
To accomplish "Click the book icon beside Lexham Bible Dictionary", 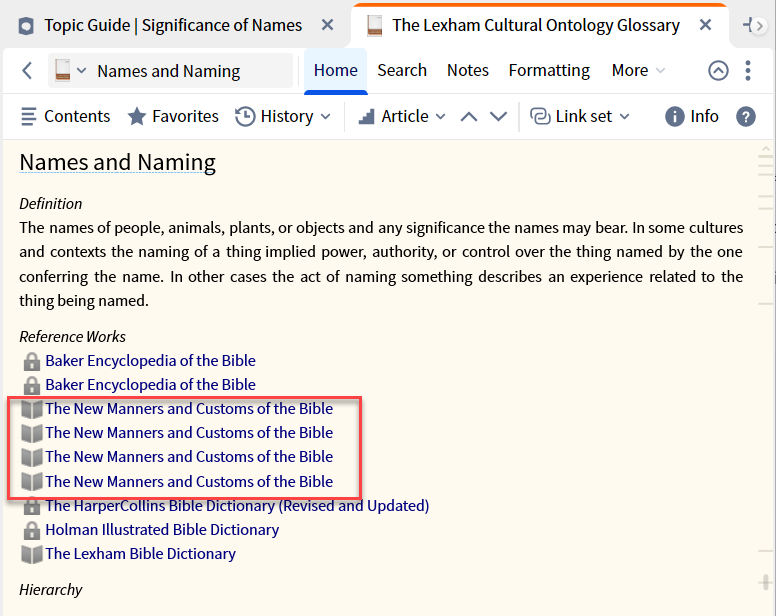I will tap(32, 555).
